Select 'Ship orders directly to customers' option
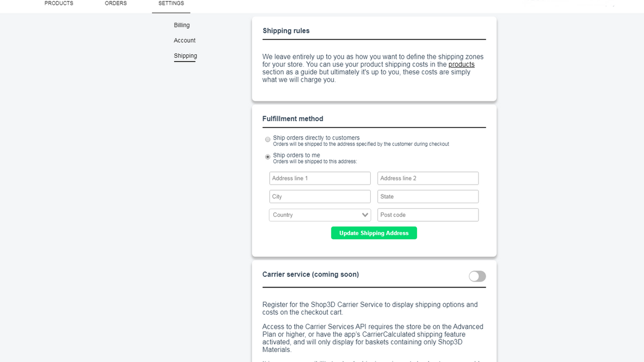The image size is (644, 362). (x=268, y=139)
